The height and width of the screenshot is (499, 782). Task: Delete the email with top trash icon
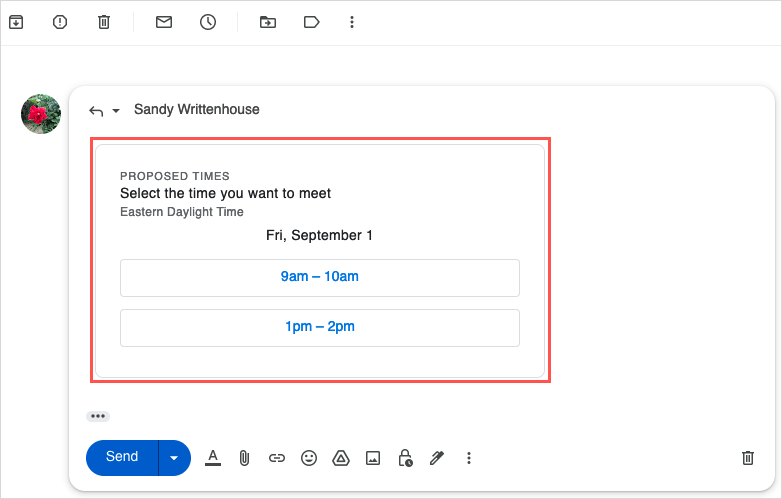[104, 22]
